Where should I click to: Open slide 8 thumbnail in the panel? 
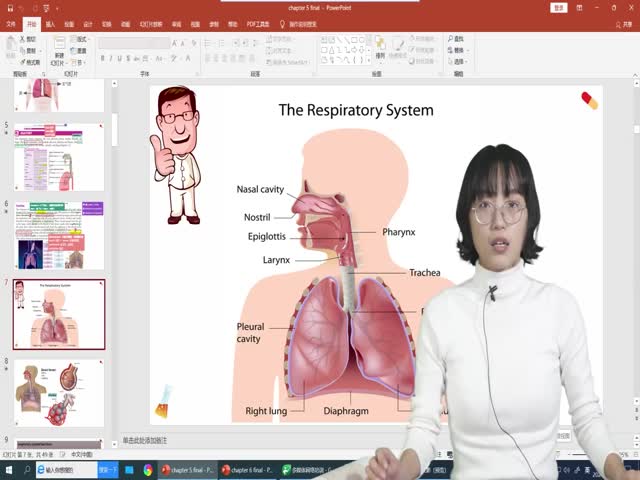59,393
